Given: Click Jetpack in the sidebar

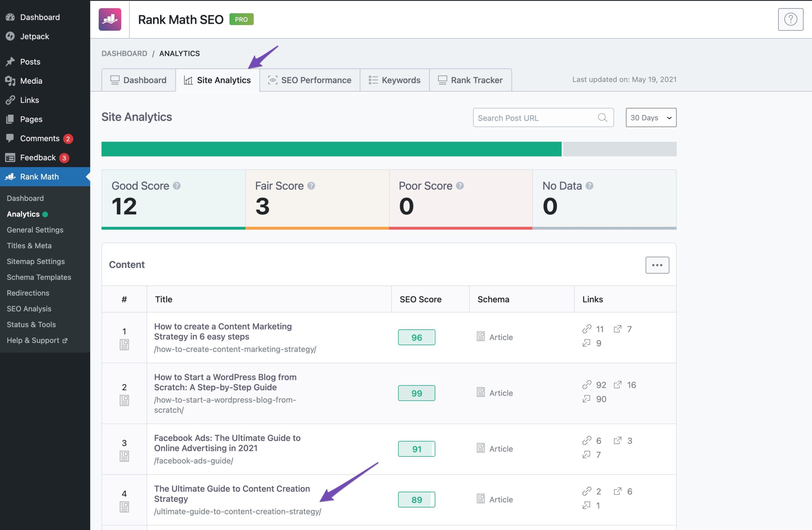Looking at the screenshot, I should (x=35, y=36).
